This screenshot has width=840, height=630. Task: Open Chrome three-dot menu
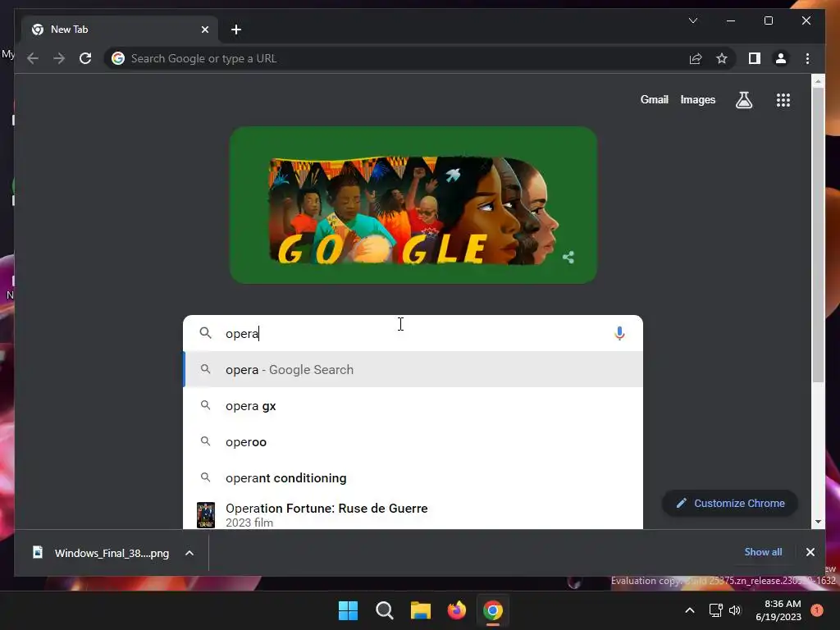pyautogui.click(x=807, y=58)
